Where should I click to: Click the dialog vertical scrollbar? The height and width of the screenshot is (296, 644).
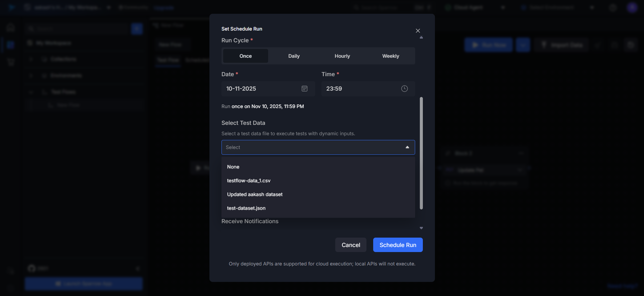pos(421,153)
